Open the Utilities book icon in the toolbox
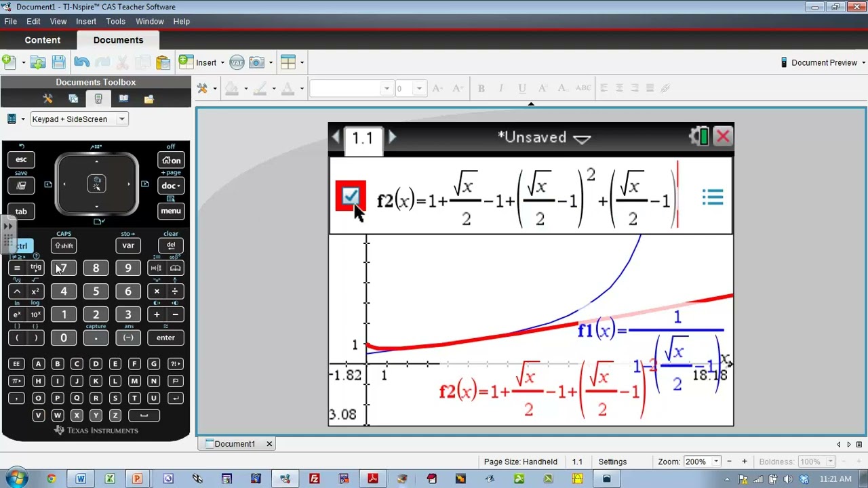The image size is (868, 488). pyautogui.click(x=123, y=99)
